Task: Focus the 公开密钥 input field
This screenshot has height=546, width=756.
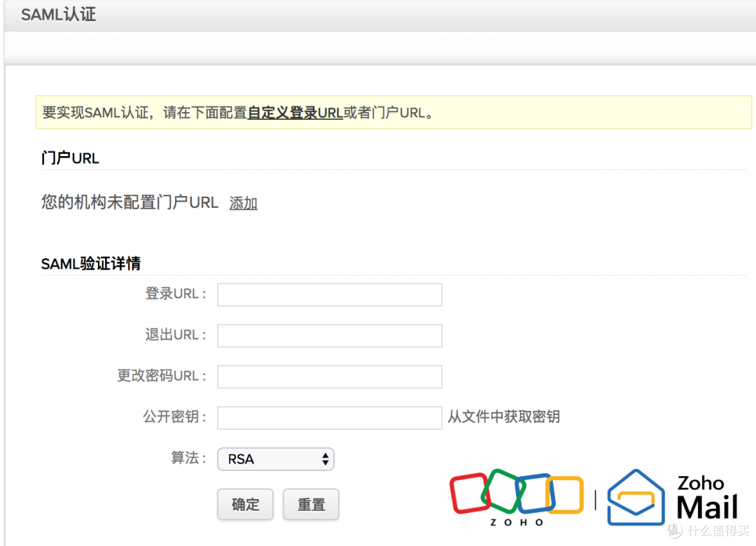Action: (330, 418)
